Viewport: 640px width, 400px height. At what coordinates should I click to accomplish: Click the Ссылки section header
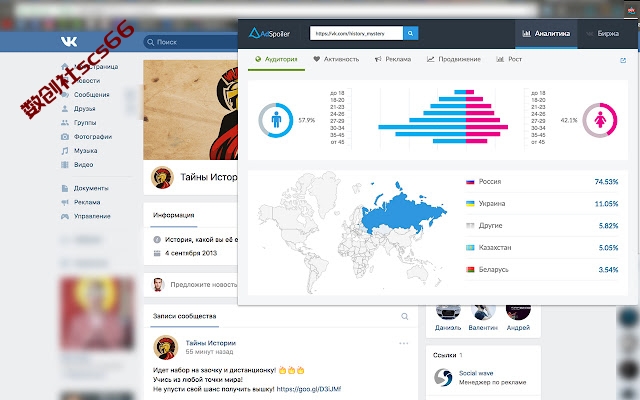[447, 355]
